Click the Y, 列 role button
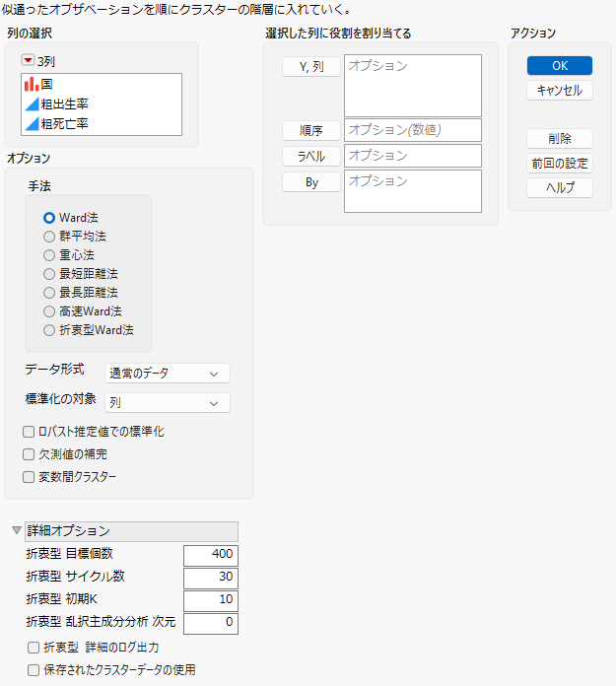616x686 pixels. 311,67
